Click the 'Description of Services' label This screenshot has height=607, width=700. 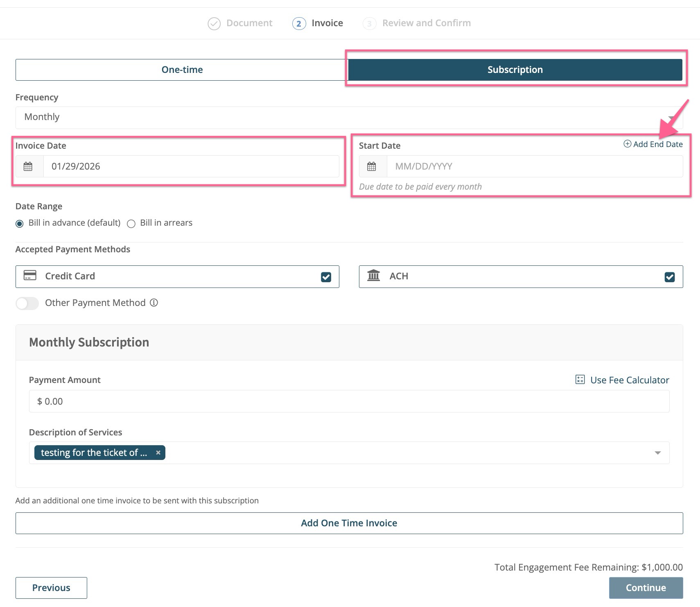[x=75, y=433]
